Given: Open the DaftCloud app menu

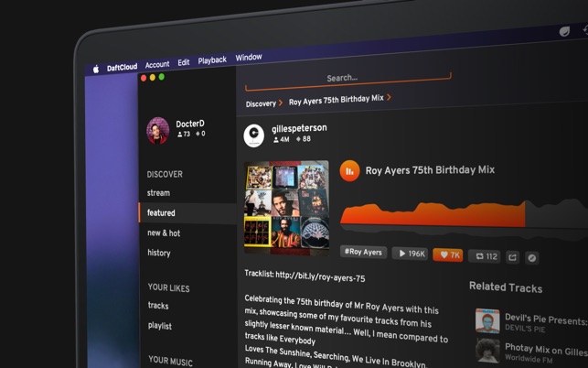Looking at the screenshot, I should tap(122, 67).
